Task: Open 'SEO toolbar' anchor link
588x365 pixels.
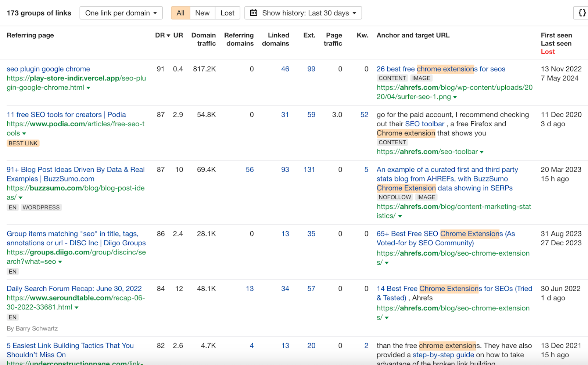Action: 425,124
